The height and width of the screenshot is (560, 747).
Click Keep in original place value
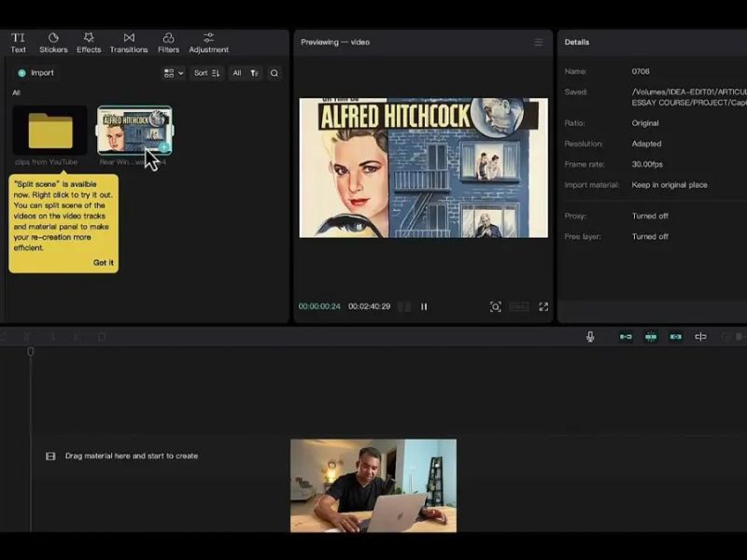[669, 185]
